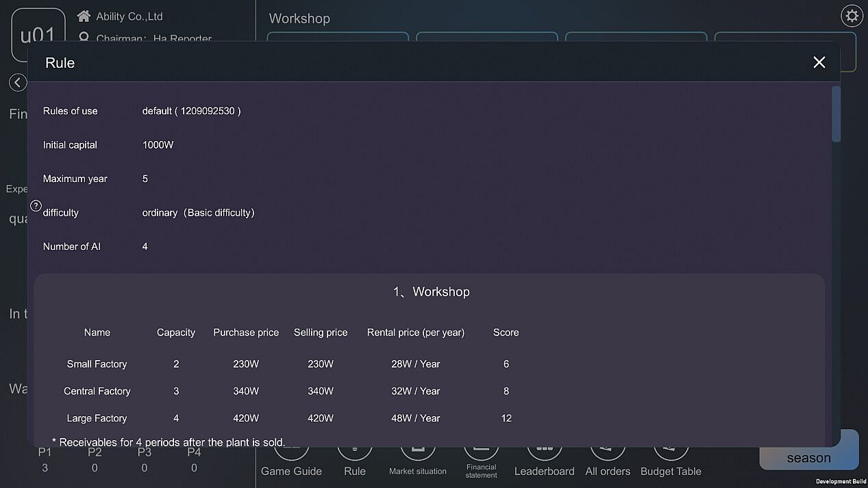The width and height of the screenshot is (868, 488).
Task: Select the Large Factory row name
Action: [x=97, y=418]
